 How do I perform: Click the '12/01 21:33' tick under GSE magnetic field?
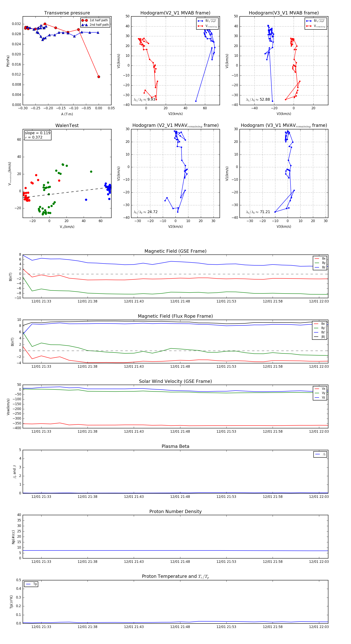click(x=41, y=301)
